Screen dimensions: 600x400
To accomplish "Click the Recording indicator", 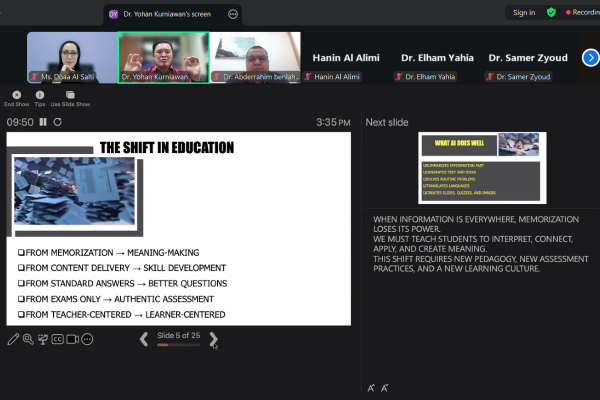I will point(583,13).
